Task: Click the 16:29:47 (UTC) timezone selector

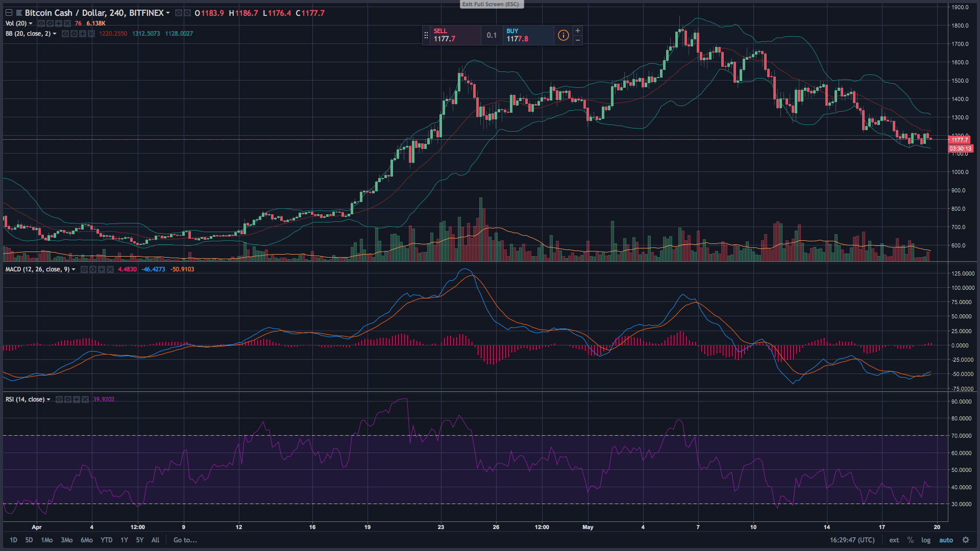Action: (852, 540)
